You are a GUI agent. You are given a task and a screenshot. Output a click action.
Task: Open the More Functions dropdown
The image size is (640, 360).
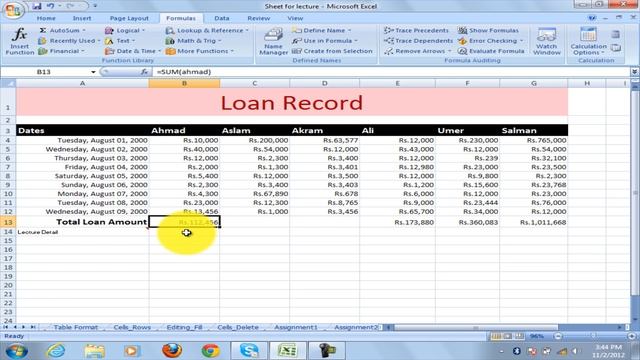point(200,51)
